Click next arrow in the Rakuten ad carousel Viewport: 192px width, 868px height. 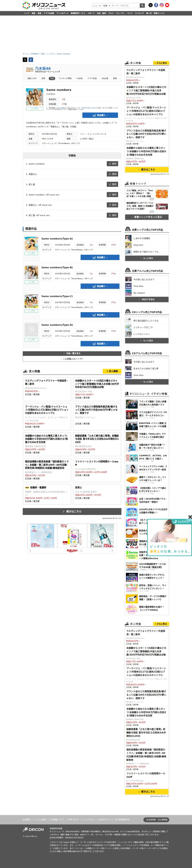click(x=112, y=551)
